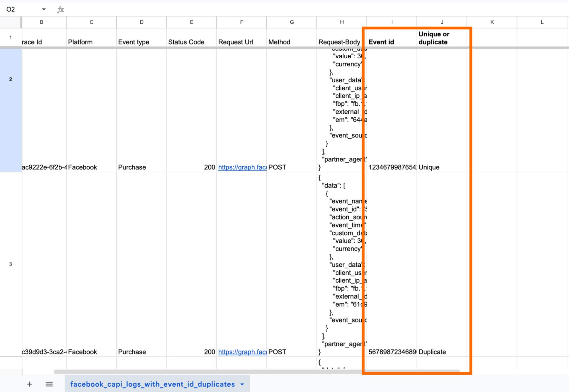Select column D header
This screenshot has width=569, height=392.
click(141, 22)
